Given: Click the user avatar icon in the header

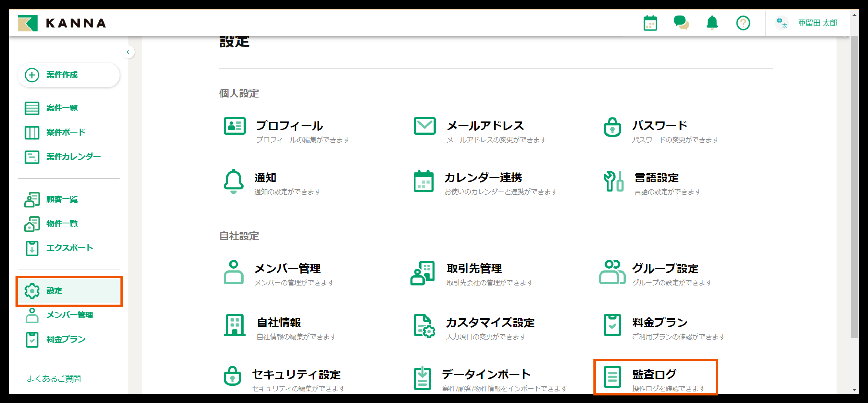Looking at the screenshot, I should 782,23.
